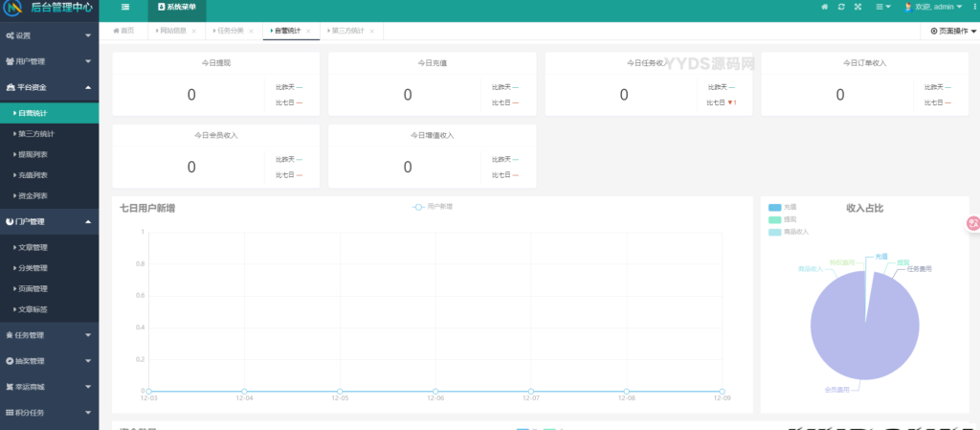The image size is (980, 430).
Task: Click the home icon in top bar
Action: [x=824, y=7]
